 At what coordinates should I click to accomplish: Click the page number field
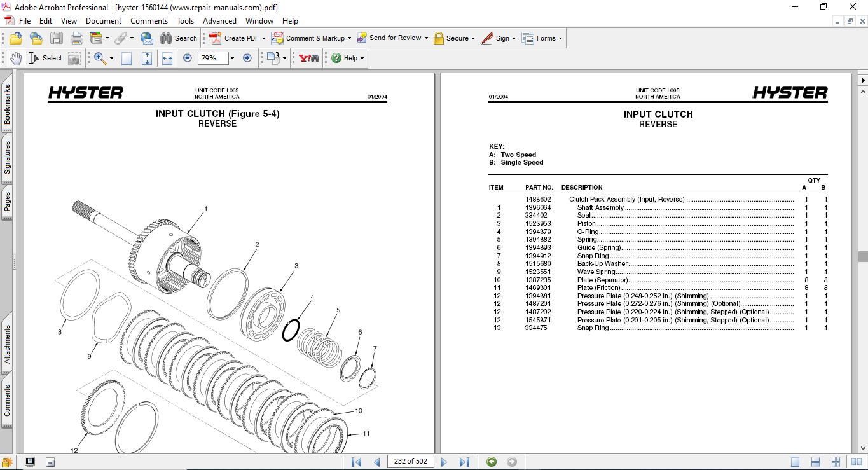(x=410, y=462)
